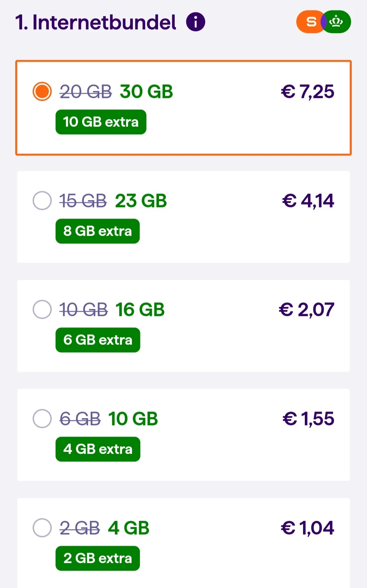
Task: Tap the orange S badge icon
Action: 310,22
